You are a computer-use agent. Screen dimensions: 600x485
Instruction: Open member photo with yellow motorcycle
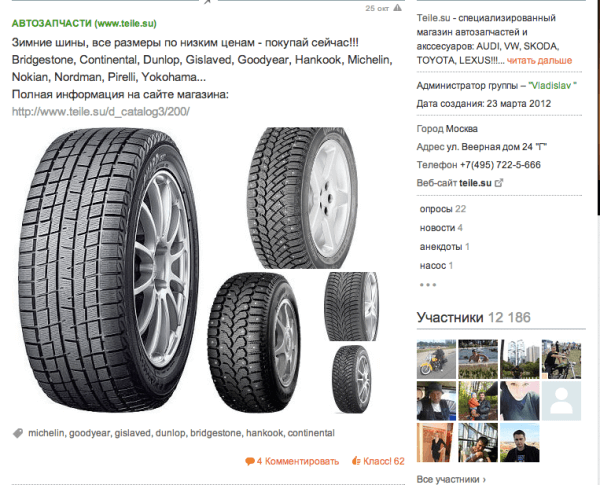pyautogui.click(x=436, y=359)
